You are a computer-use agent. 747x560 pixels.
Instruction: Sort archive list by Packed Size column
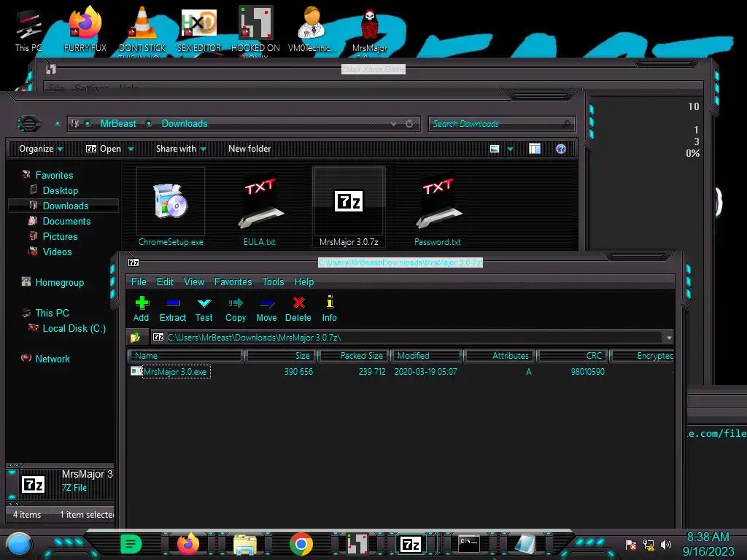pos(354,356)
